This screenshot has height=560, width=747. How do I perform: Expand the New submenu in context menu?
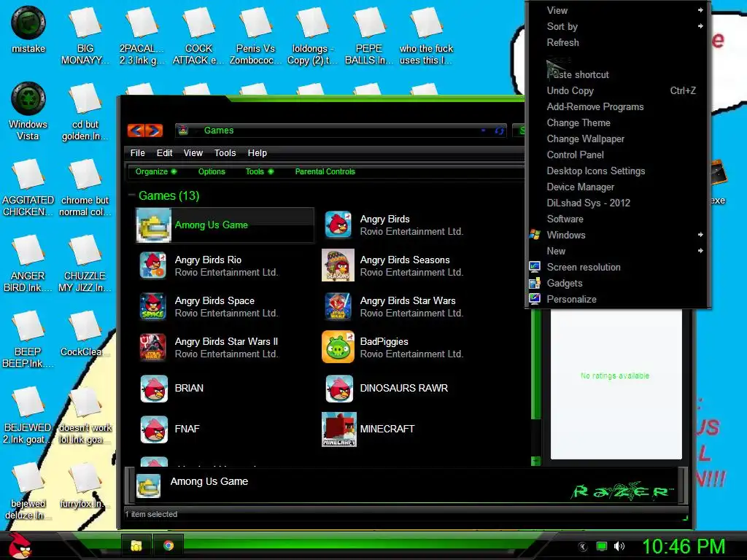tap(700, 251)
